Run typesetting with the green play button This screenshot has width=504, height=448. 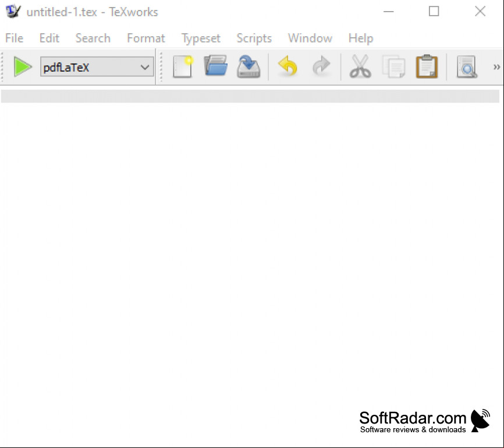coord(23,67)
